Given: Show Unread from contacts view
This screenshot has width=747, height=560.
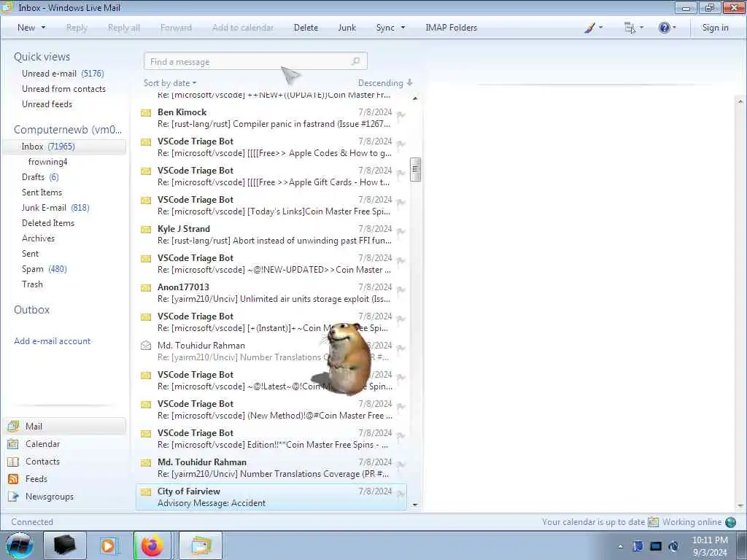Looking at the screenshot, I should click(x=64, y=88).
